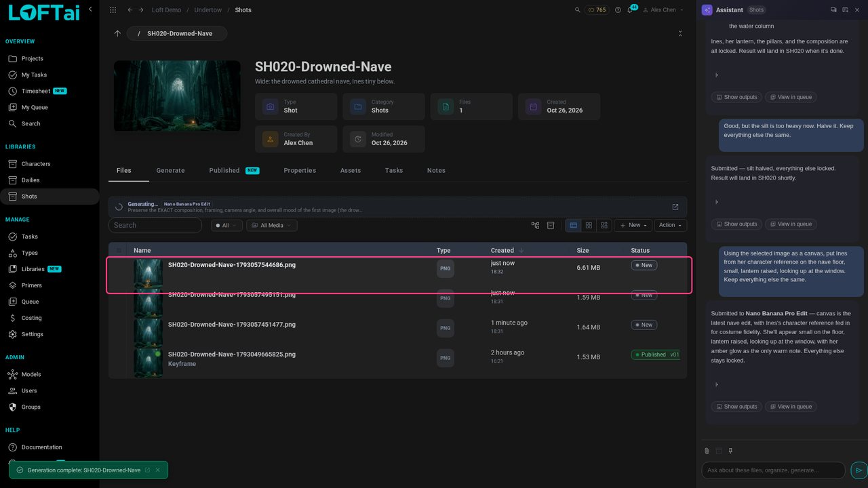Switch to the Generate tab
The height and width of the screenshot is (488, 868).
tap(170, 171)
